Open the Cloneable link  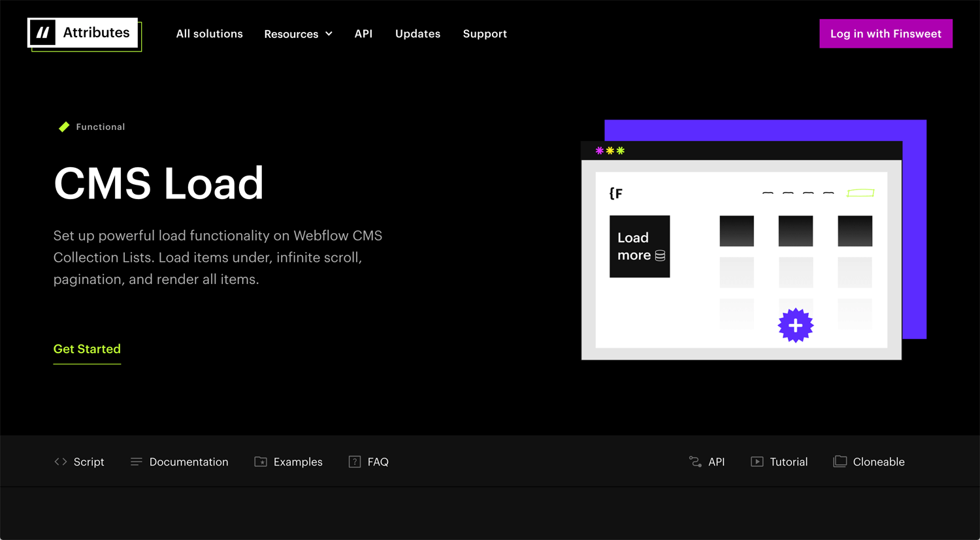coord(869,462)
